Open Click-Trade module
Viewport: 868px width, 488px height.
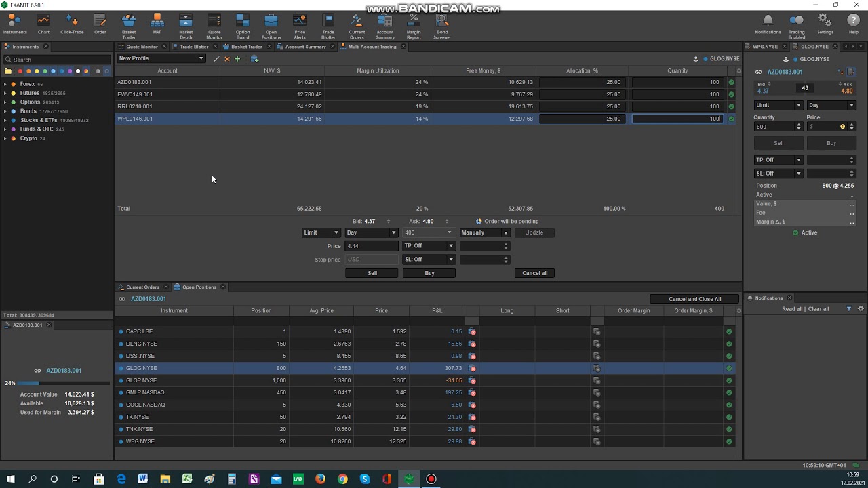click(x=72, y=24)
